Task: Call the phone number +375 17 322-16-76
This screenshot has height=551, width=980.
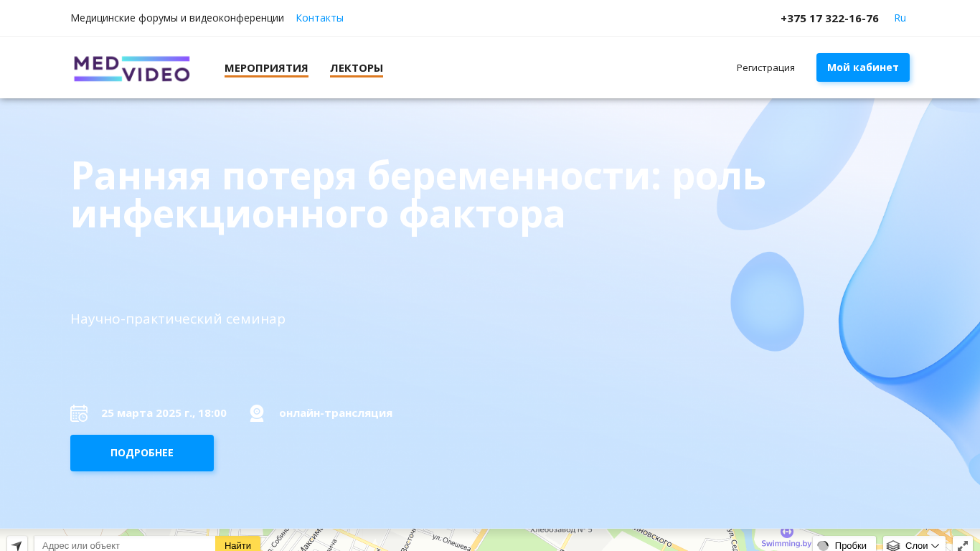Action: [829, 18]
